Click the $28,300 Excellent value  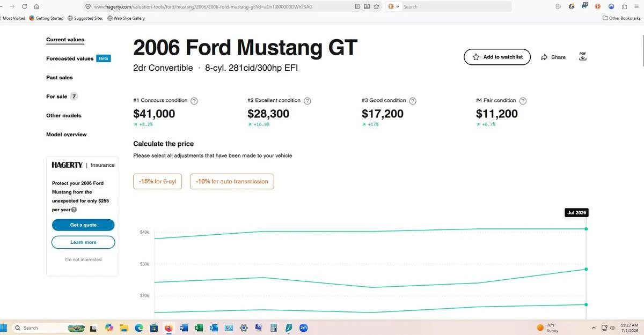(x=268, y=114)
